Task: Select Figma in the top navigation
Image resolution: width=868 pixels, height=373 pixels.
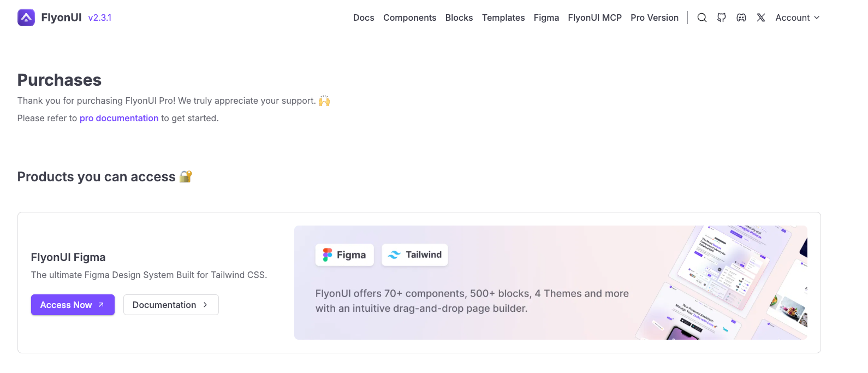Action: click(x=546, y=17)
